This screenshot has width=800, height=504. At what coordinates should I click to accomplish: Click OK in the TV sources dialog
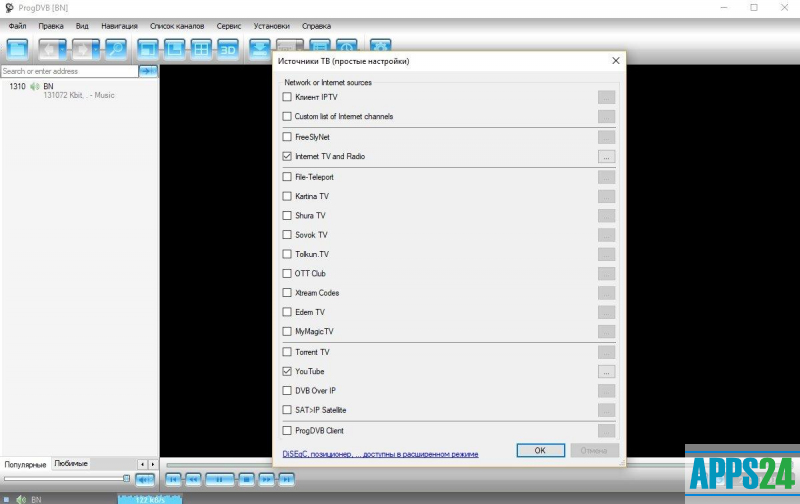point(540,450)
